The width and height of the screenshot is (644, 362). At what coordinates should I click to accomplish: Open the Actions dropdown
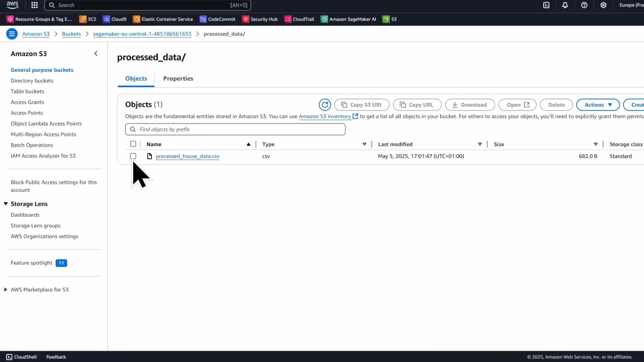pyautogui.click(x=598, y=105)
